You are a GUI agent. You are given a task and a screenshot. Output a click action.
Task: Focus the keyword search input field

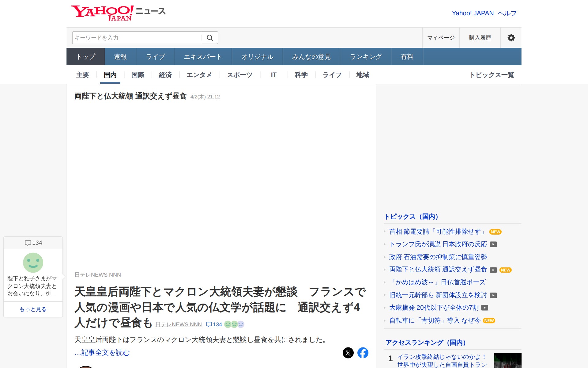coord(136,38)
